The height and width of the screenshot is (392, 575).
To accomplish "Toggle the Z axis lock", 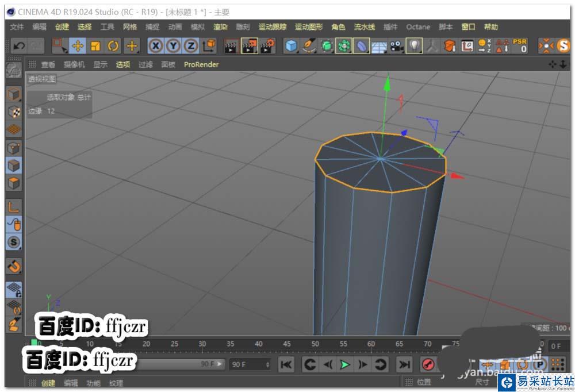I will (190, 46).
